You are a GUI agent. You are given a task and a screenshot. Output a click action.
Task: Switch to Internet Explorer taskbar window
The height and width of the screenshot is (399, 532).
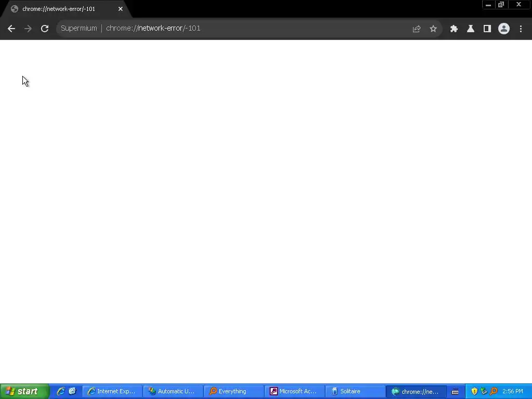point(112,391)
